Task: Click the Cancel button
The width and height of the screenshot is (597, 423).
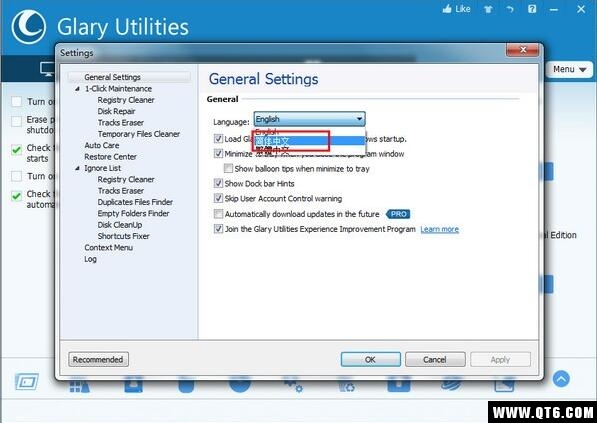Action: [435, 359]
